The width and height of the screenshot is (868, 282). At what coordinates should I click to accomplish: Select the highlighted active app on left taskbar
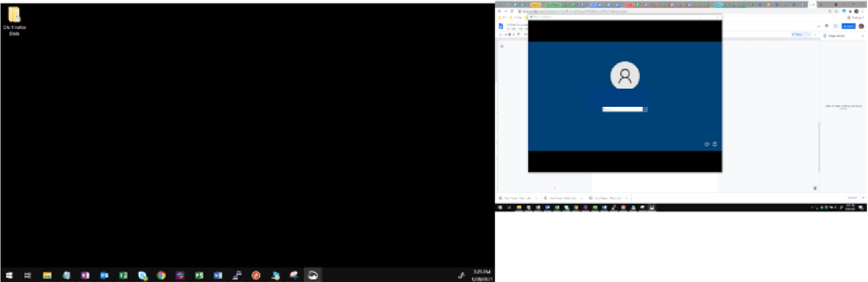[313, 275]
